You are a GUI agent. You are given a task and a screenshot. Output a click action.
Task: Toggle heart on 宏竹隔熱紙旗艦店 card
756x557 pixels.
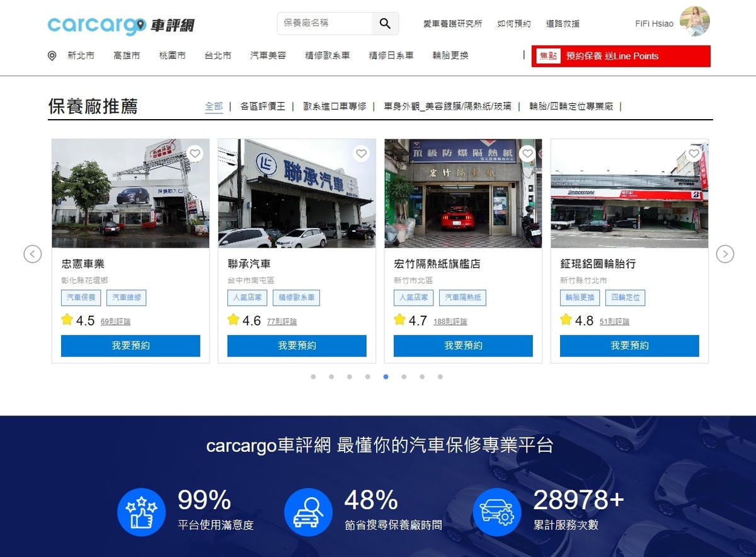527,154
